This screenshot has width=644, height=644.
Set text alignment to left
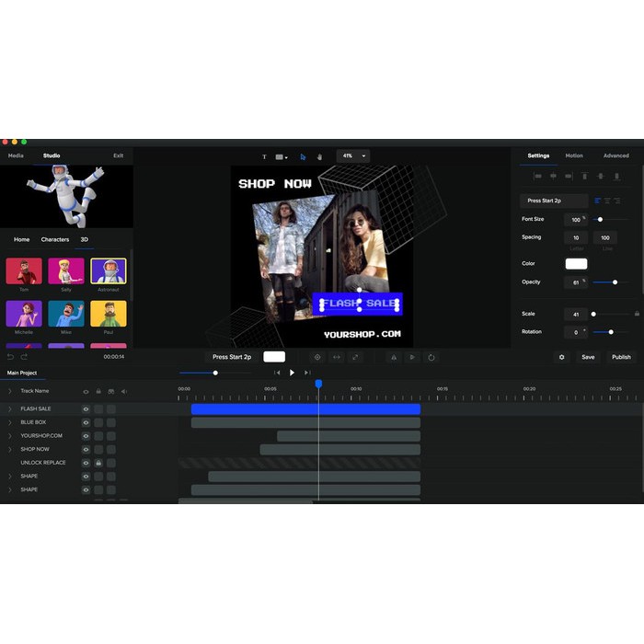pos(598,201)
